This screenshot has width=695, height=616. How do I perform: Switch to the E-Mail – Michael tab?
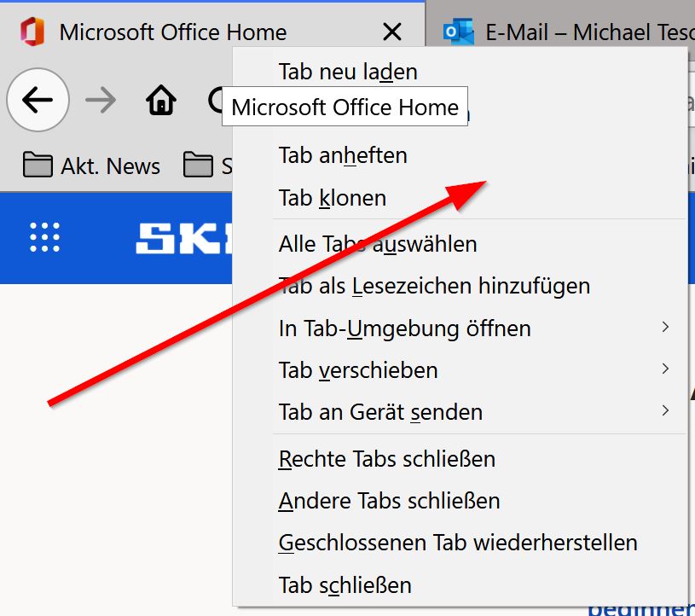[580, 32]
